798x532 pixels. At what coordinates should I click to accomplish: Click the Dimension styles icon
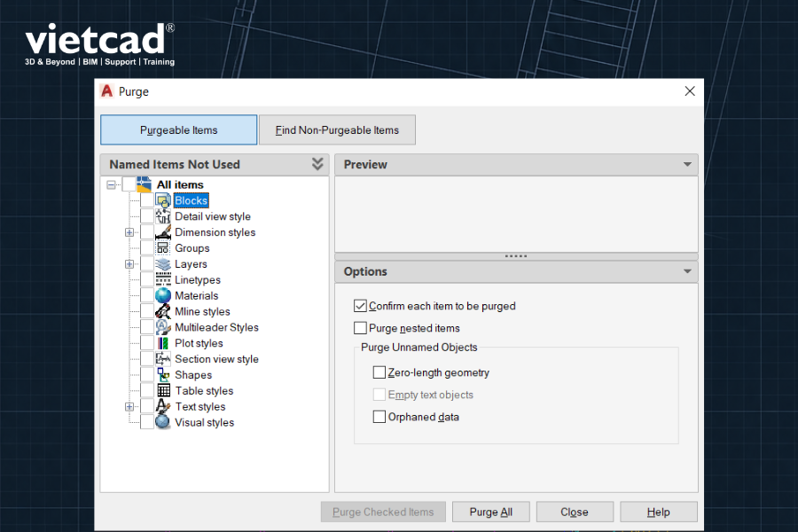pos(163,232)
